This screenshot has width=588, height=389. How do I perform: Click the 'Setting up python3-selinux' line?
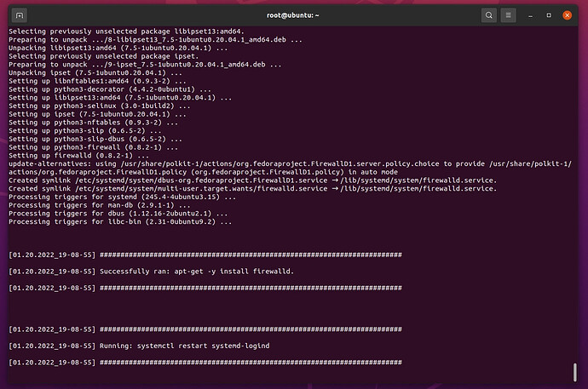click(x=100, y=106)
